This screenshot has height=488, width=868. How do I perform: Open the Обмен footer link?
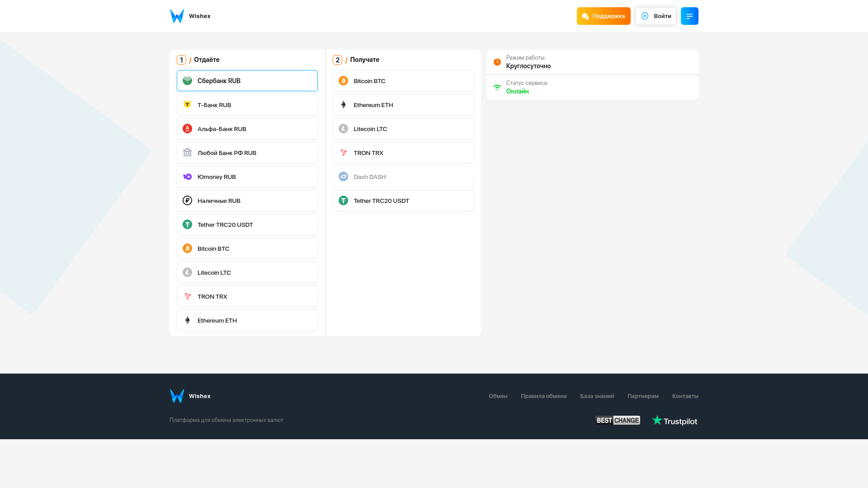pos(498,396)
